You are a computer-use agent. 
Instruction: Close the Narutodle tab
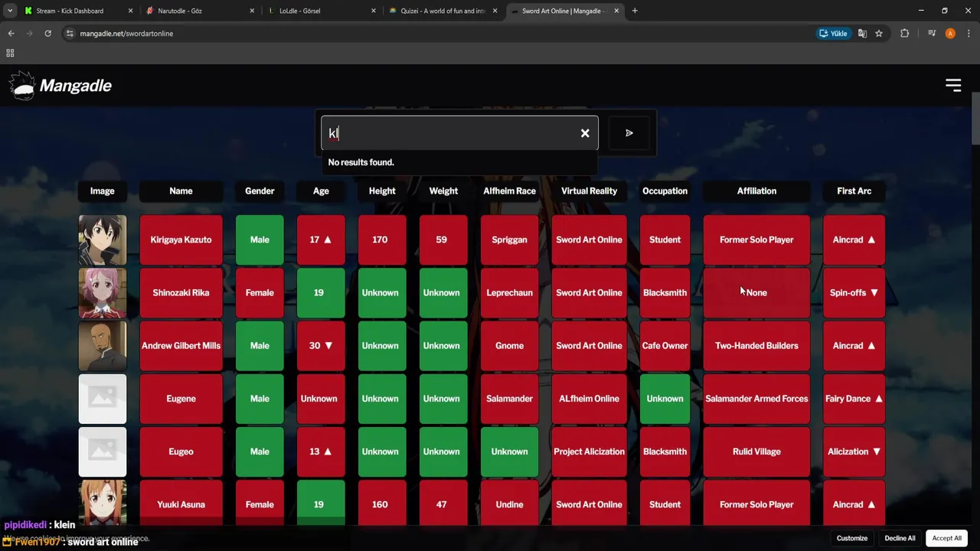click(252, 11)
